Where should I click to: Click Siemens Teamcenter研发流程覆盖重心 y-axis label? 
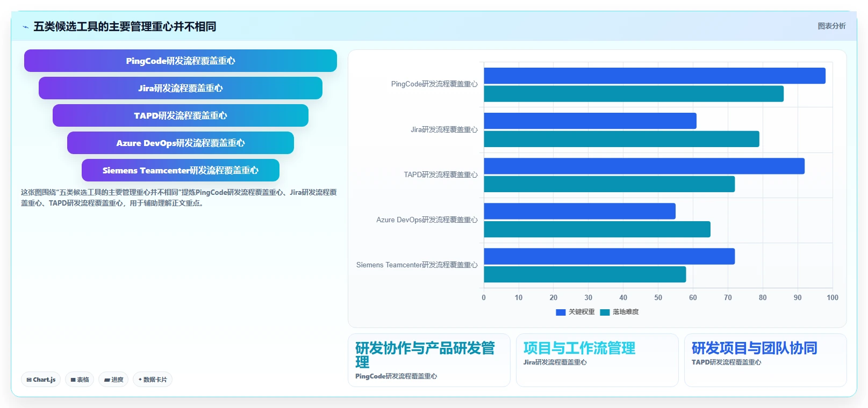coord(417,265)
